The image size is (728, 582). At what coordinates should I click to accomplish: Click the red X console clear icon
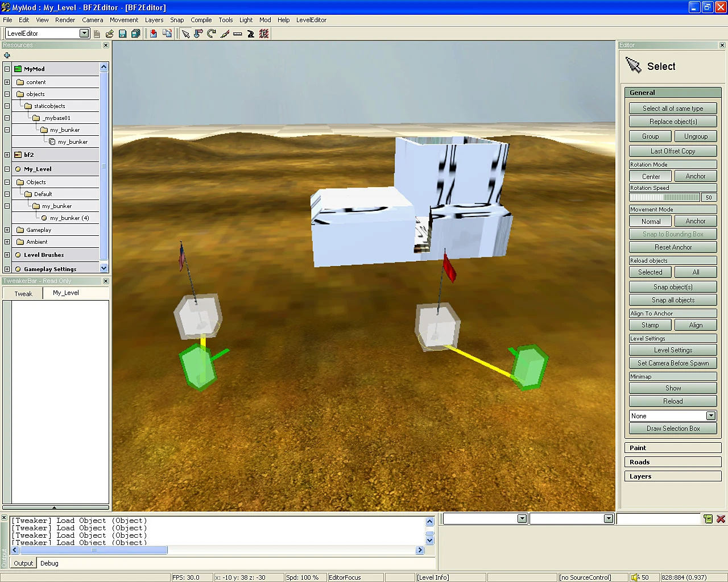[721, 519]
